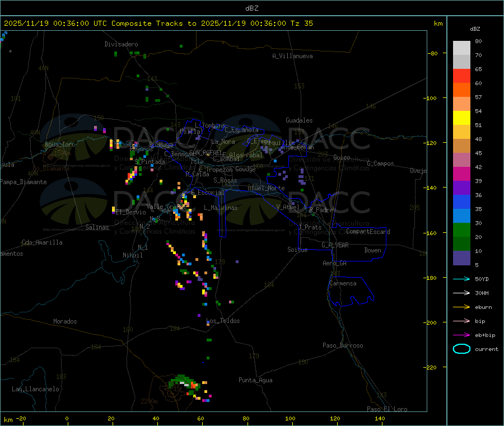Click the UTC Composite Tracks timestamp header
This screenshot has width=504, height=426.
click(158, 24)
